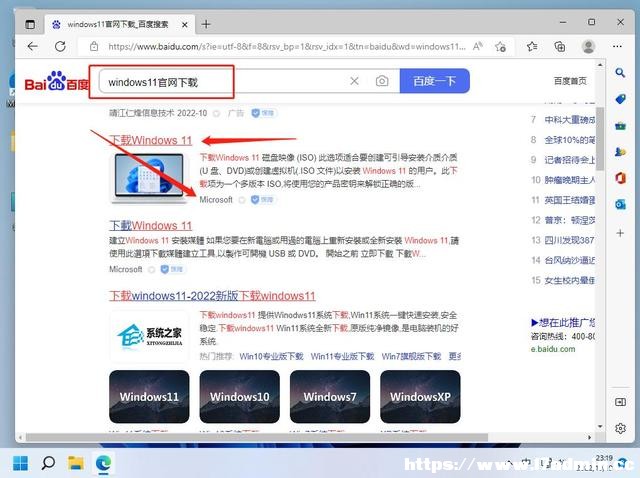The width and height of the screenshot is (640, 478).
Task: Open taskbar Search
Action: click(x=48, y=463)
